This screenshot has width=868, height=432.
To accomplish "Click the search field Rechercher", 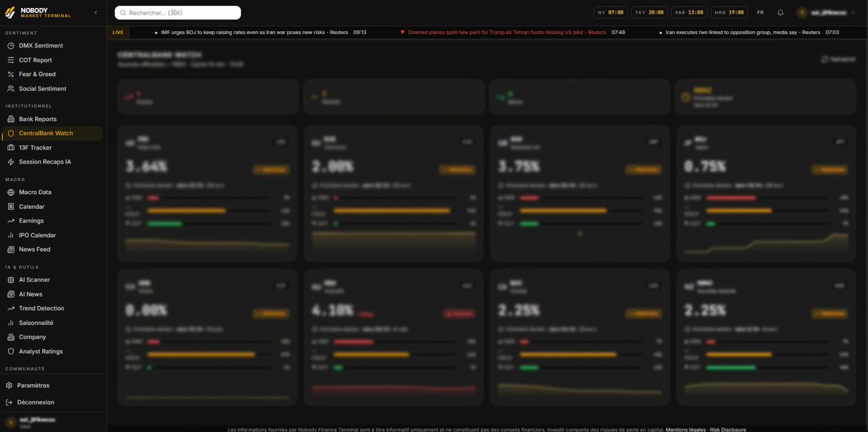I will click(178, 12).
